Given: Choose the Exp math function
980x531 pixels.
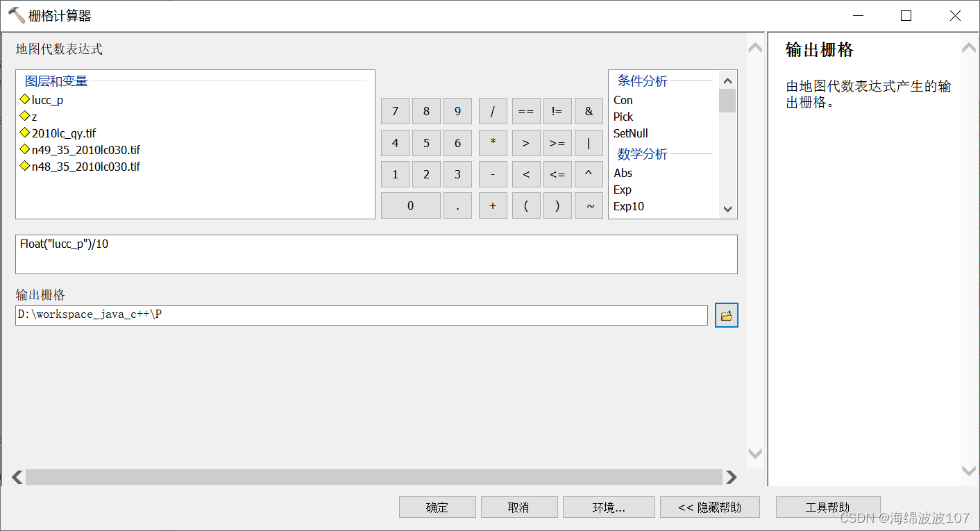Looking at the screenshot, I should (623, 189).
